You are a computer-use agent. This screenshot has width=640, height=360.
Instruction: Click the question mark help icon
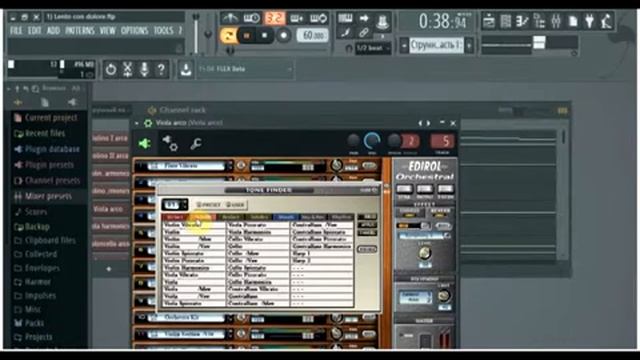point(161,70)
